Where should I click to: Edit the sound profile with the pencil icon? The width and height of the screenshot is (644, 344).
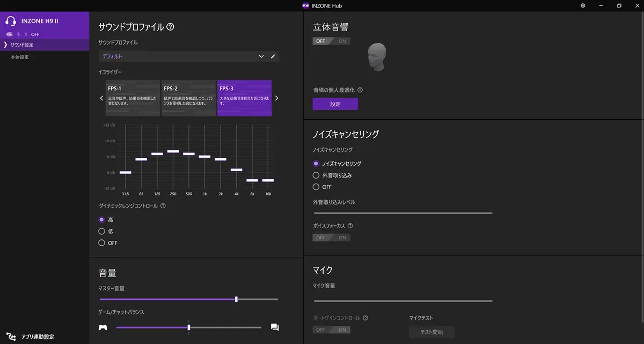click(x=273, y=56)
